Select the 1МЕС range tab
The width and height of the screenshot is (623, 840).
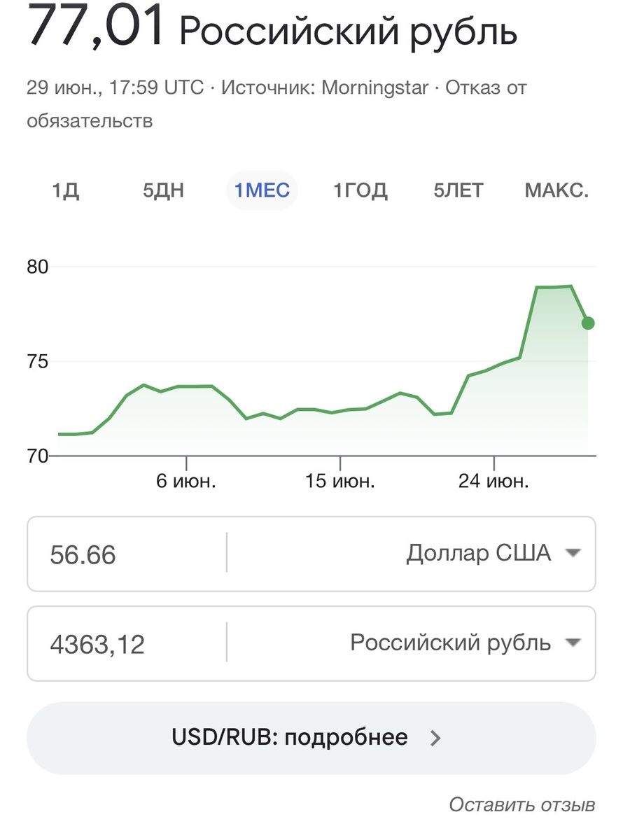click(x=262, y=190)
